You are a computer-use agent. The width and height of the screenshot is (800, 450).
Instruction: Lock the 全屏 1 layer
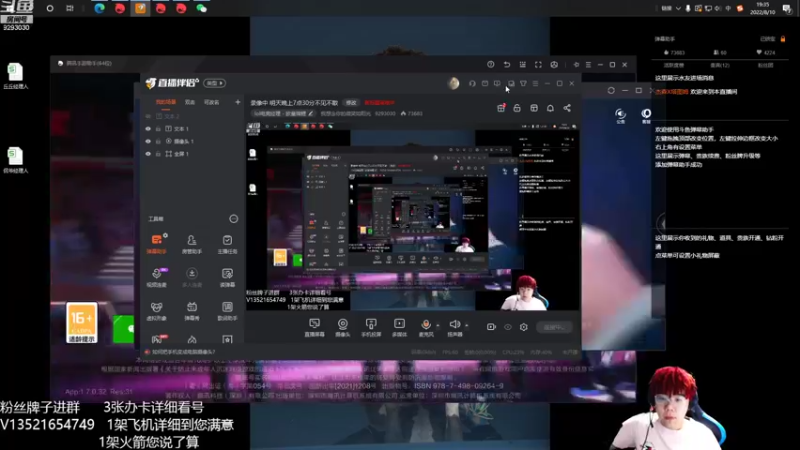[158, 154]
